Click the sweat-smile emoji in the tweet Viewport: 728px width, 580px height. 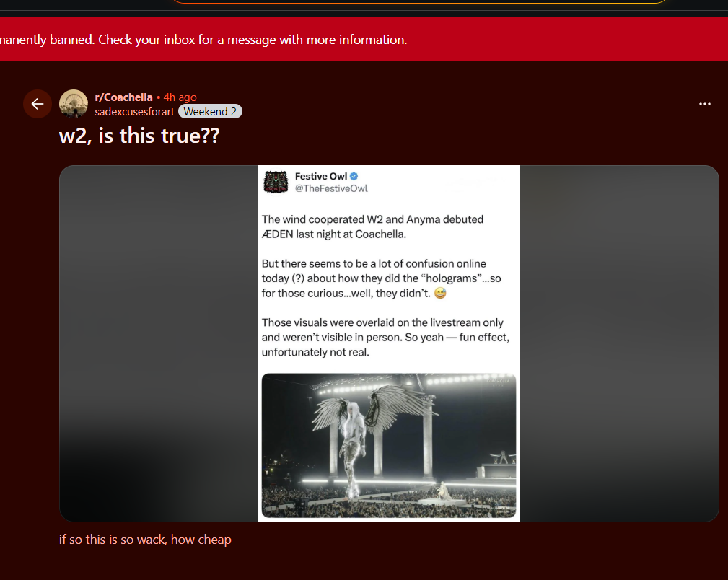tap(440, 293)
